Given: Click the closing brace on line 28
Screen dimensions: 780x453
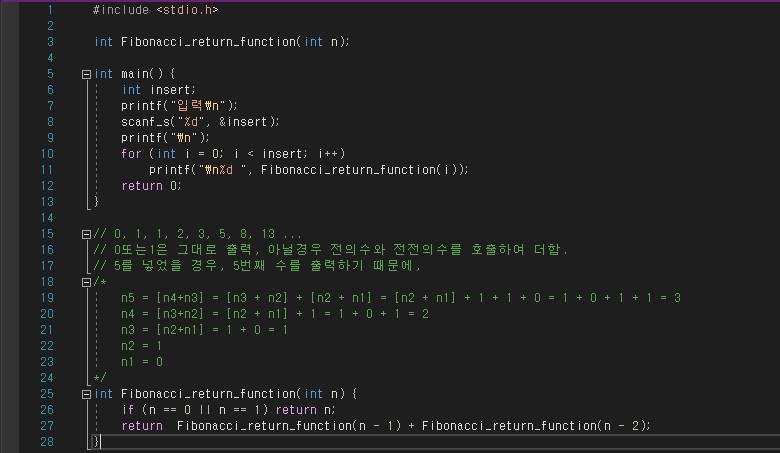Looking at the screenshot, I should tap(97, 442).
